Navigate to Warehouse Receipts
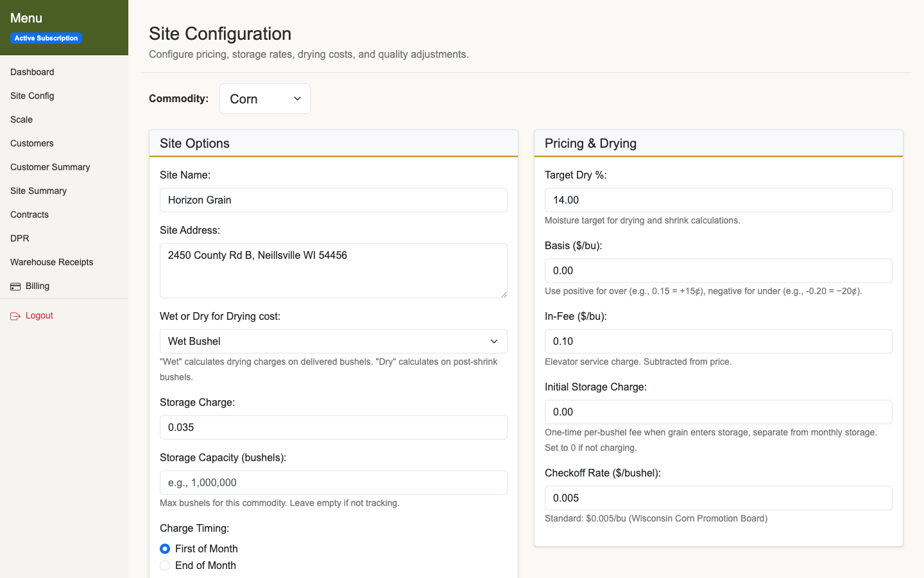This screenshot has height=578, width=924. click(51, 262)
